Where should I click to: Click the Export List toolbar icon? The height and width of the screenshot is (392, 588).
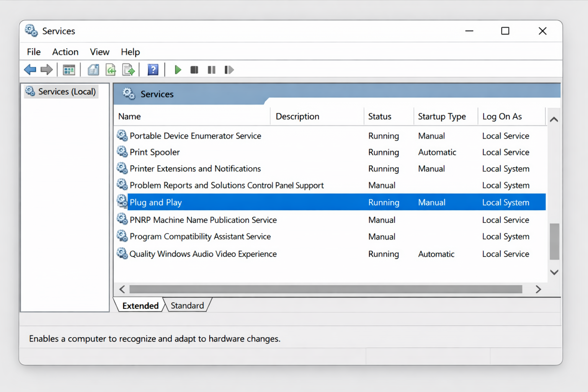(x=128, y=69)
